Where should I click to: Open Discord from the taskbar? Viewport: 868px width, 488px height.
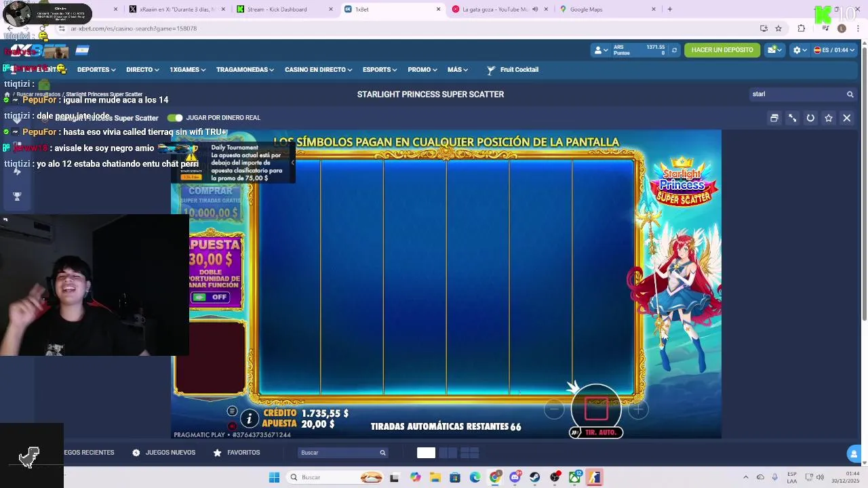515,477
